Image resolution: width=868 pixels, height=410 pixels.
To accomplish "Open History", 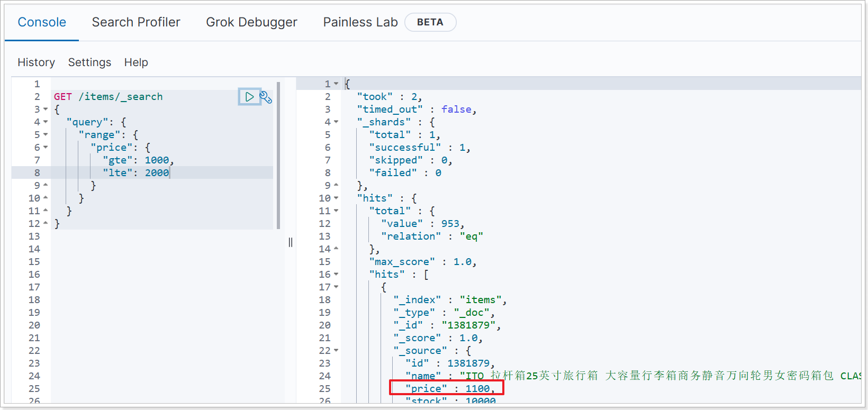I will coord(36,62).
